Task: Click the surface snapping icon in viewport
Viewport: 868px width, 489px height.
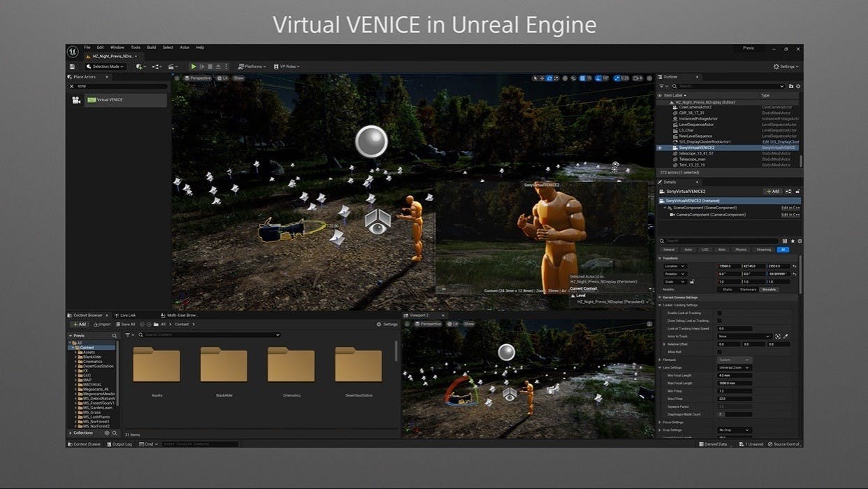Action: coord(573,78)
